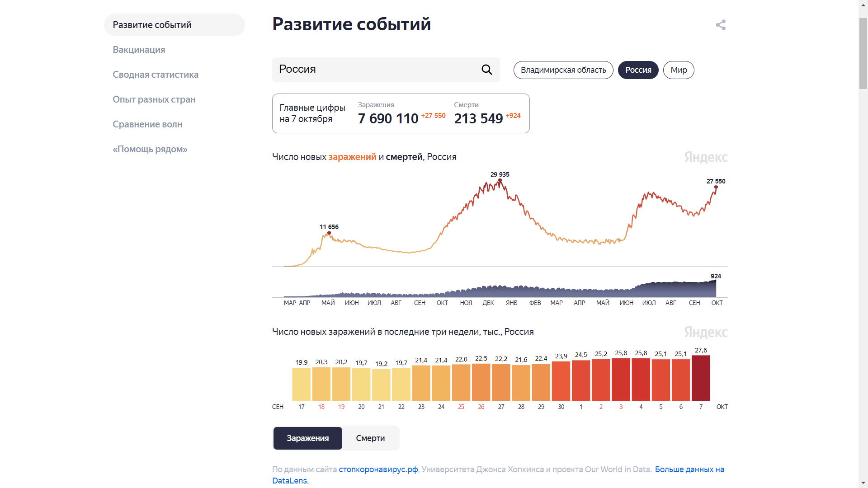The width and height of the screenshot is (868, 488).
Task: Open the стопкоронавирус.рф link
Action: [x=378, y=469]
